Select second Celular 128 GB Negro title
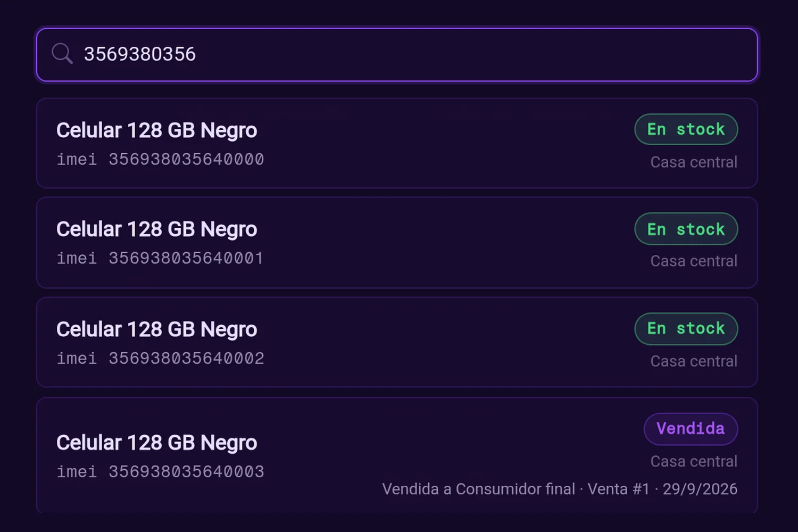This screenshot has width=798, height=532. tap(157, 229)
